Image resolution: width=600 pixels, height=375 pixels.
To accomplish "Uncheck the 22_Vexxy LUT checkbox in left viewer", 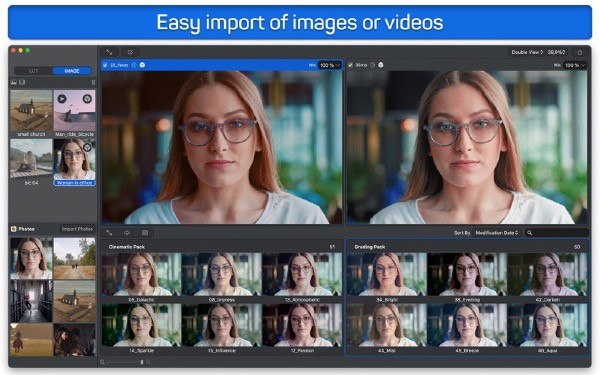I will click(x=105, y=65).
